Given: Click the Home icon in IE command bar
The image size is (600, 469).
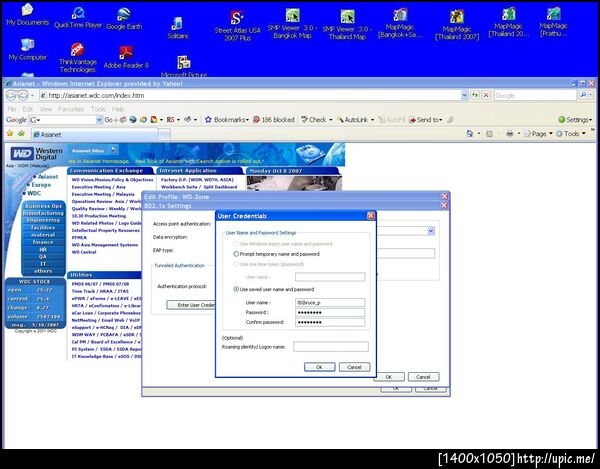Looking at the screenshot, I should point(470,134).
